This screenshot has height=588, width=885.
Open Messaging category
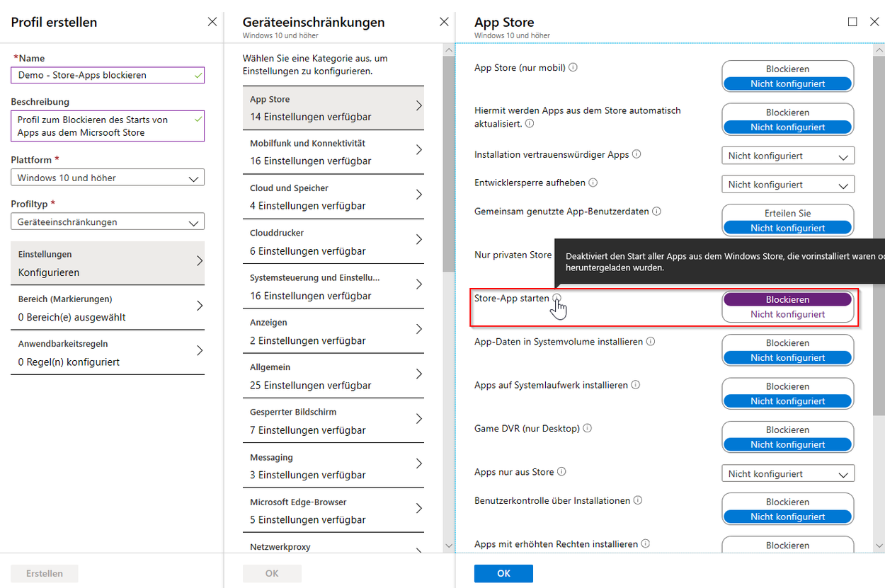coord(333,466)
